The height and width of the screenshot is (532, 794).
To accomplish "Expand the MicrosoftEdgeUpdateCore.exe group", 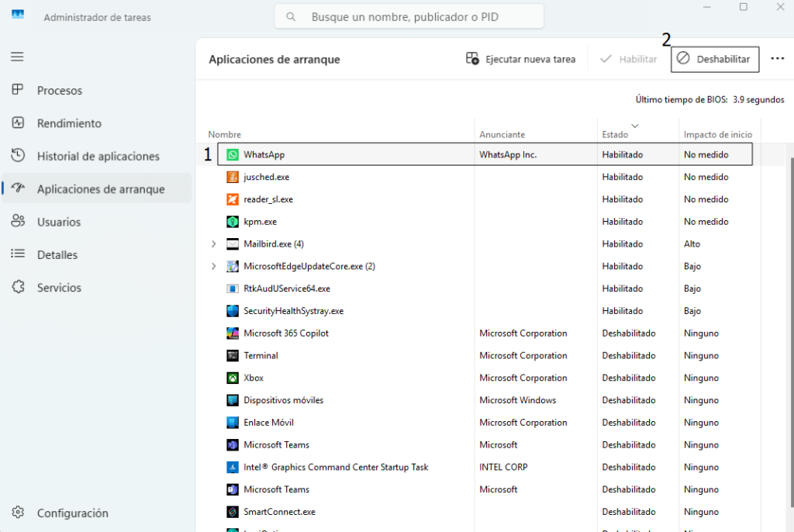I will click(x=215, y=266).
